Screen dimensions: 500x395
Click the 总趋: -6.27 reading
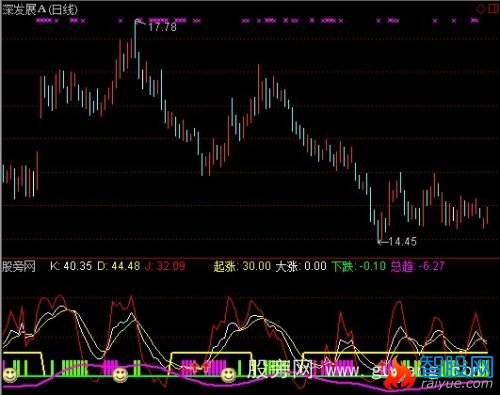click(x=418, y=266)
